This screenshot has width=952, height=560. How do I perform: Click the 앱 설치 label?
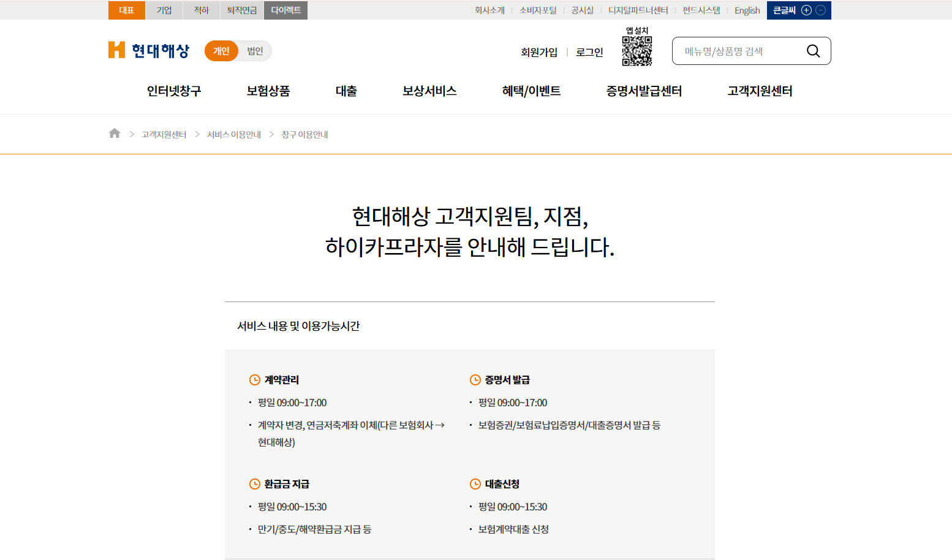point(637,31)
